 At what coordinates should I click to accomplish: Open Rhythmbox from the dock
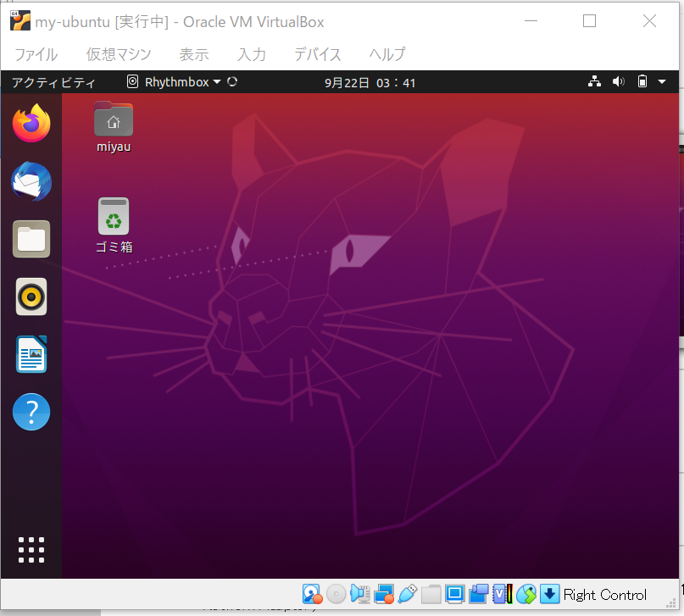point(31,297)
